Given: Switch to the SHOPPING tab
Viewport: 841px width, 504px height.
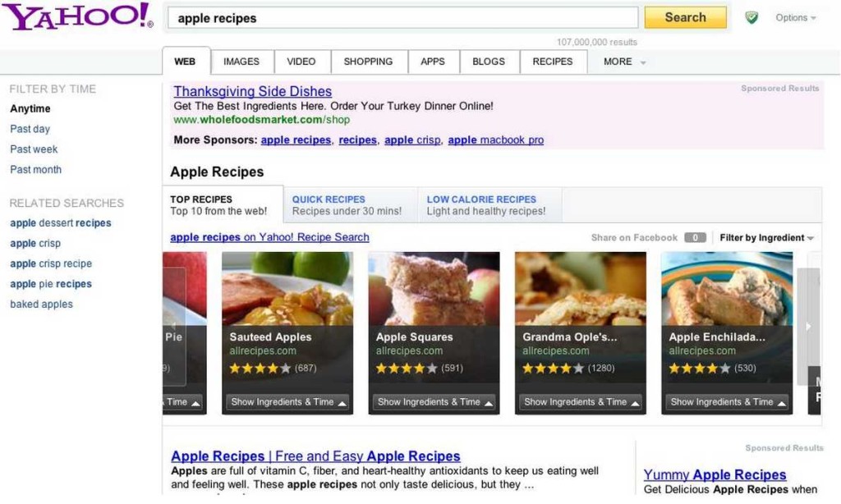Looking at the screenshot, I should coord(368,62).
